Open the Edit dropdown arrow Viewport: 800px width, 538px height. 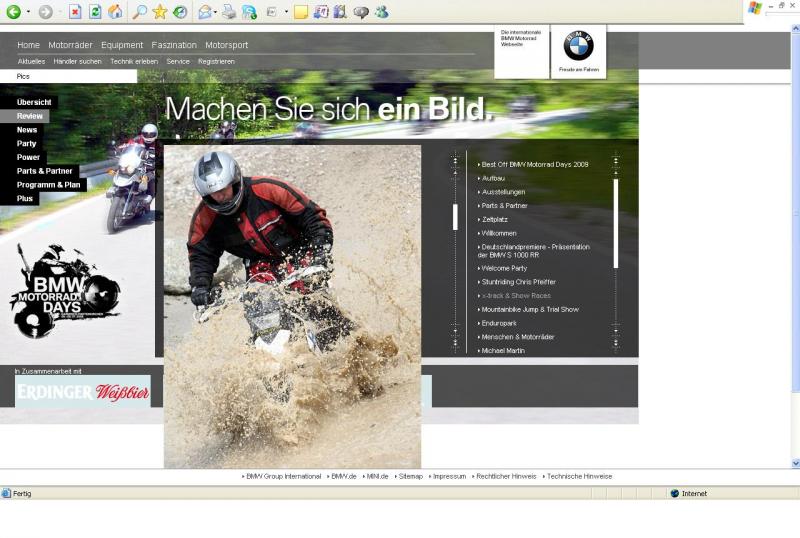click(x=286, y=12)
